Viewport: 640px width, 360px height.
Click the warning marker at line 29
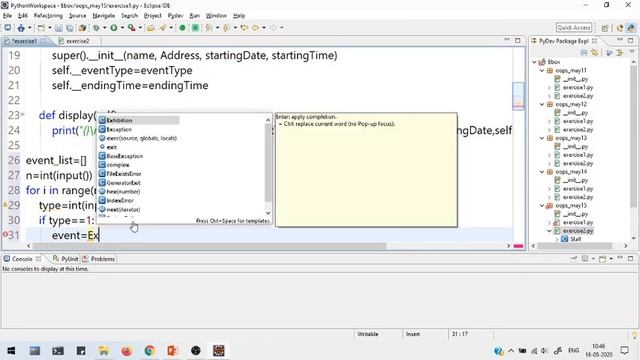point(5,205)
